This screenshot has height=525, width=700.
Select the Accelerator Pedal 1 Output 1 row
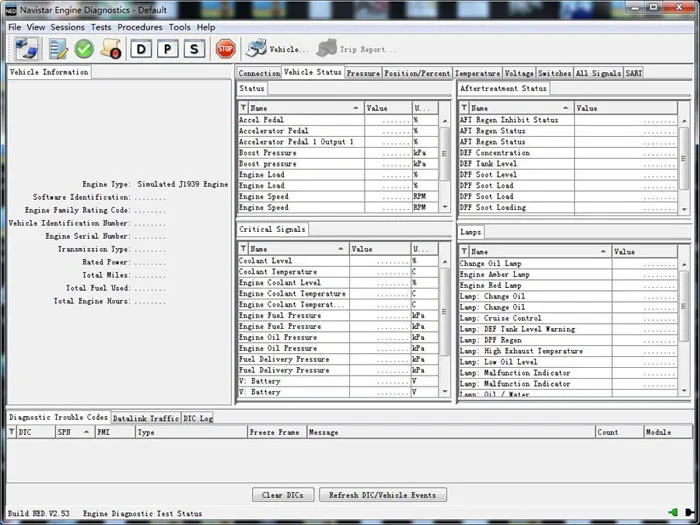pyautogui.click(x=338, y=142)
